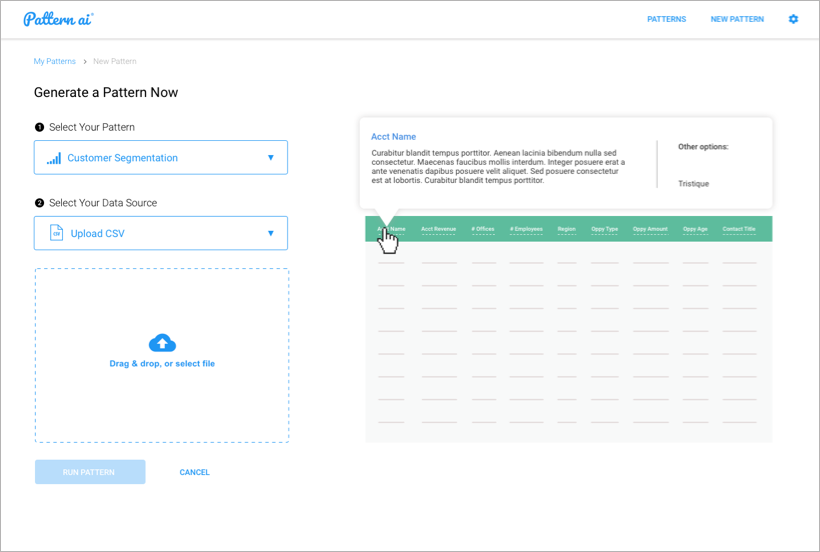Image resolution: width=820 pixels, height=552 pixels.
Task: Select the Region column header
Action: [x=567, y=229]
